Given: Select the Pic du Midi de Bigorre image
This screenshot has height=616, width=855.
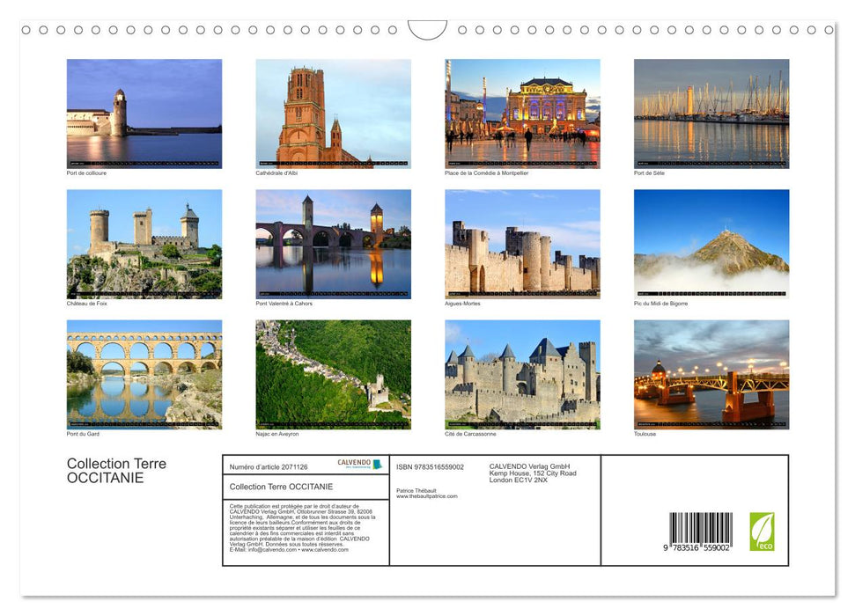Looking at the screenshot, I should (711, 243).
